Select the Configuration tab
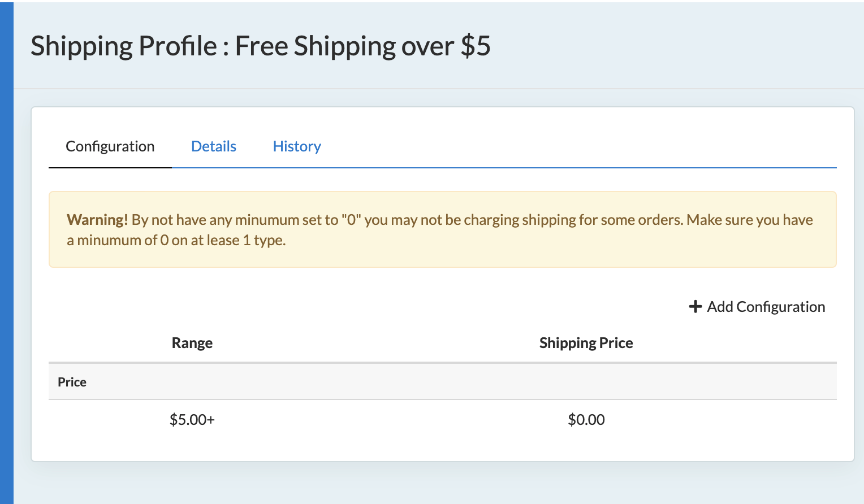Screen dimensions: 864x504 110,146
